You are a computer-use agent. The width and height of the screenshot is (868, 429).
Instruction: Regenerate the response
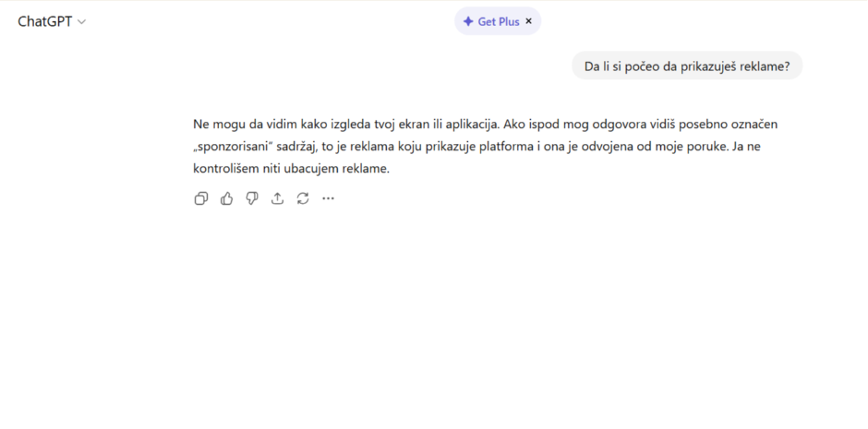coord(303,198)
